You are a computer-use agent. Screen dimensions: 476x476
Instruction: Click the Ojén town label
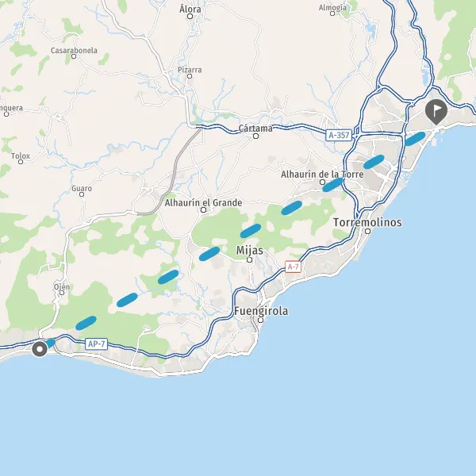coord(62,286)
